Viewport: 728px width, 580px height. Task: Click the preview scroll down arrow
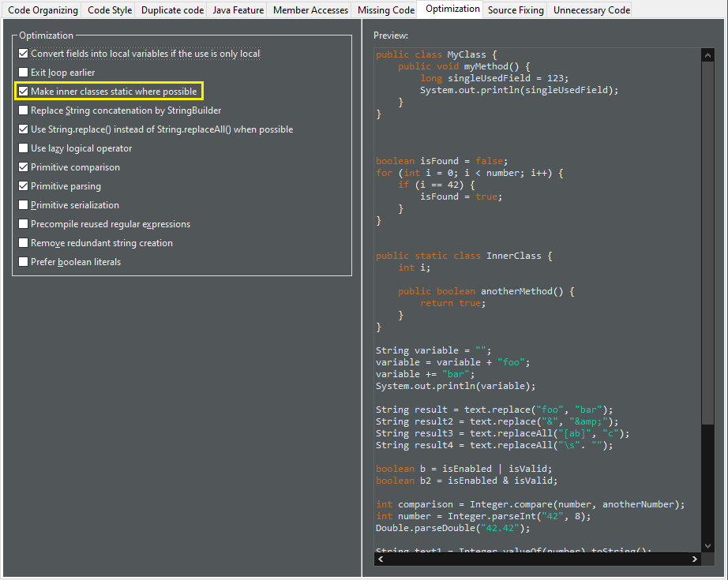(x=707, y=546)
